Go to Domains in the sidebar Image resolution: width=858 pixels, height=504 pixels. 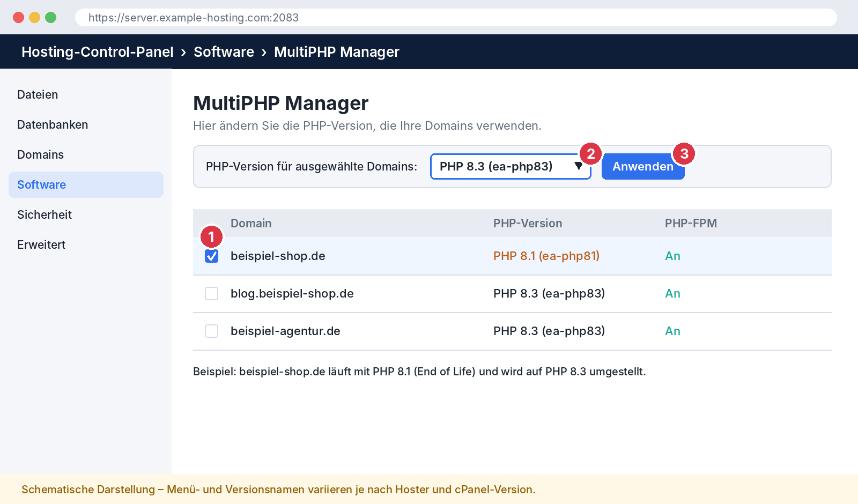click(x=86, y=154)
